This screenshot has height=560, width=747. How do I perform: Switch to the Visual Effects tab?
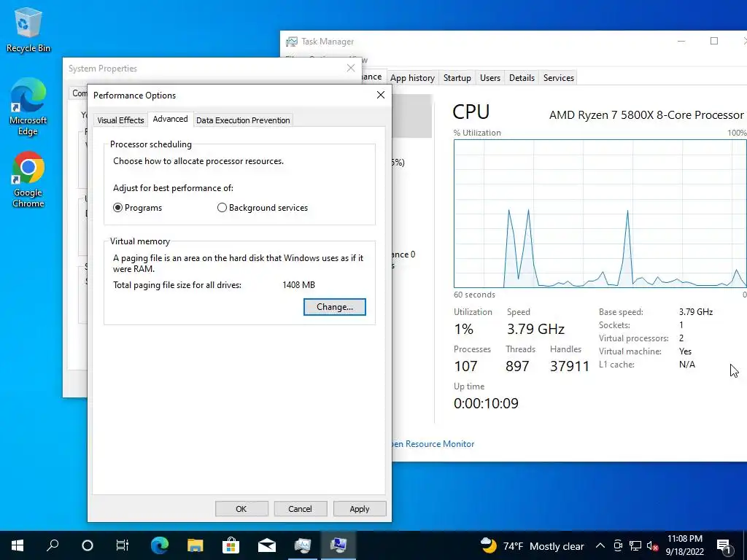point(120,120)
